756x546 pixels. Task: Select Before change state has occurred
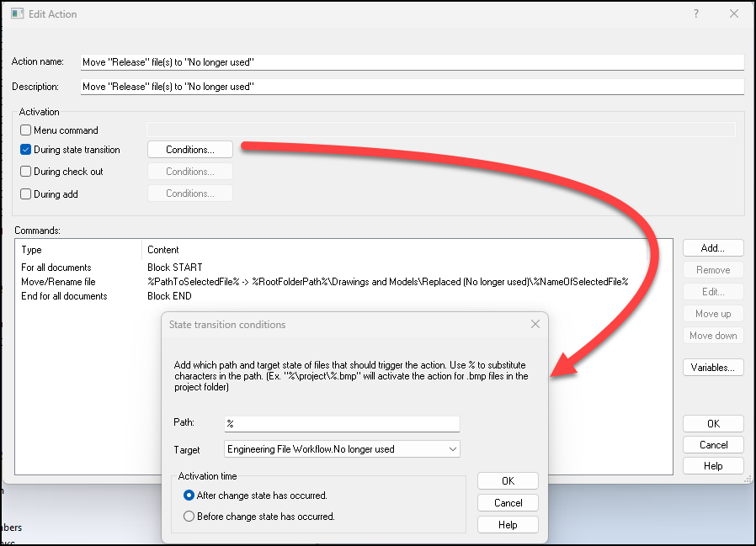click(189, 516)
